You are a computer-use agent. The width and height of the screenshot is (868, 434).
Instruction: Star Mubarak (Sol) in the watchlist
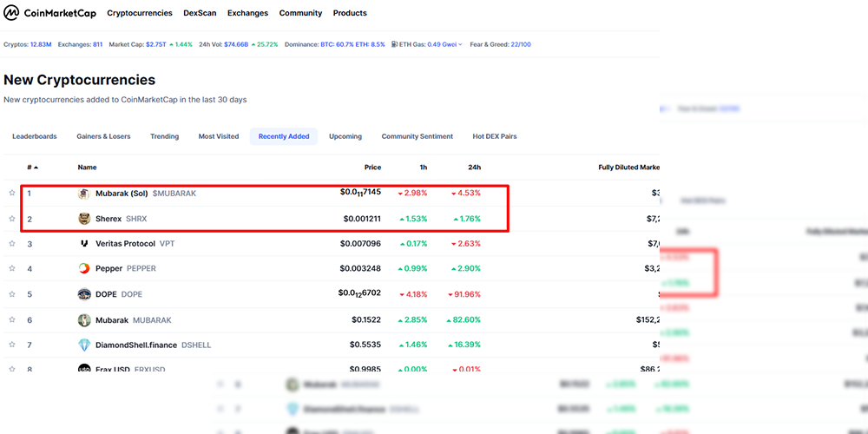[x=11, y=193]
